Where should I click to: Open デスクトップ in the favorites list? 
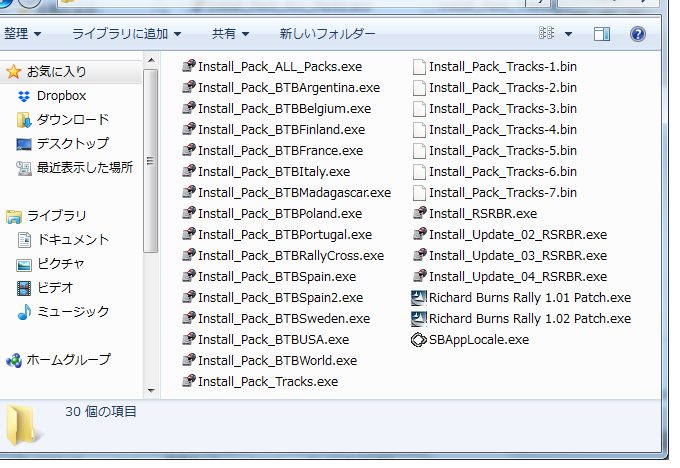pos(72,144)
